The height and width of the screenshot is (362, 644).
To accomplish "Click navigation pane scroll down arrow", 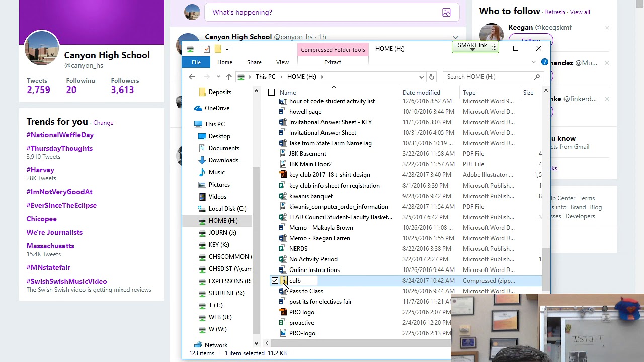I will point(256,343).
